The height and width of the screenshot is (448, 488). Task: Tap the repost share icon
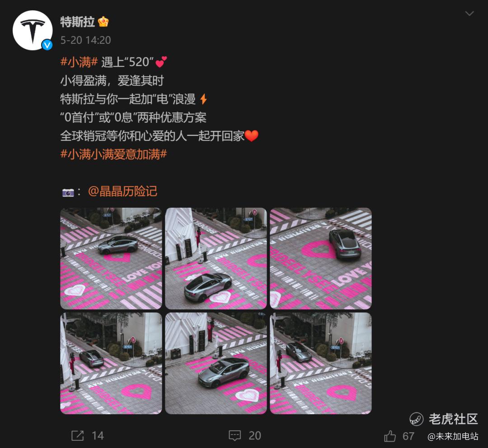pyautogui.click(x=78, y=435)
